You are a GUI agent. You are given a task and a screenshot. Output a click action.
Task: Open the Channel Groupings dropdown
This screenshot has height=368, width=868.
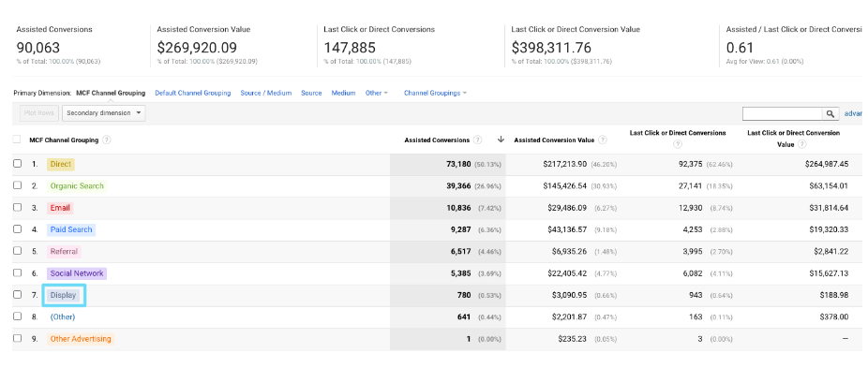(435, 93)
